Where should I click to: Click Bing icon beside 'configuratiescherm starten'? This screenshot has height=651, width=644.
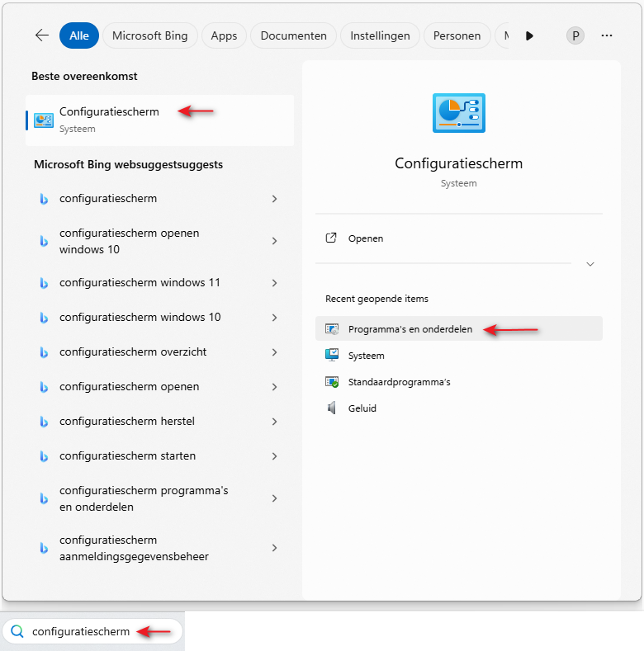click(44, 456)
